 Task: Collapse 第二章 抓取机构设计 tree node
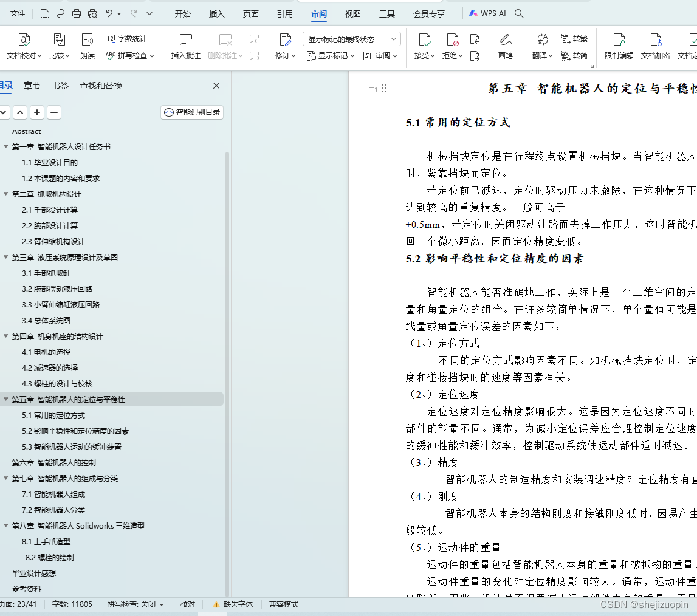6,194
